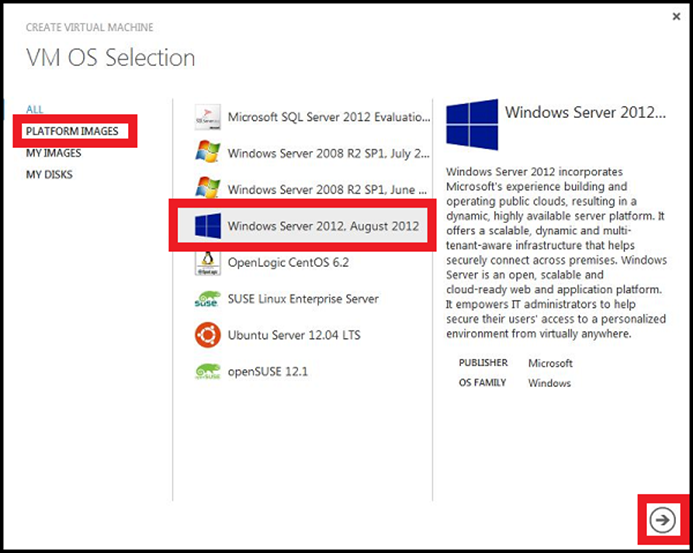Click the PUBLISHER label
The width and height of the screenshot is (693, 553).
[483, 362]
